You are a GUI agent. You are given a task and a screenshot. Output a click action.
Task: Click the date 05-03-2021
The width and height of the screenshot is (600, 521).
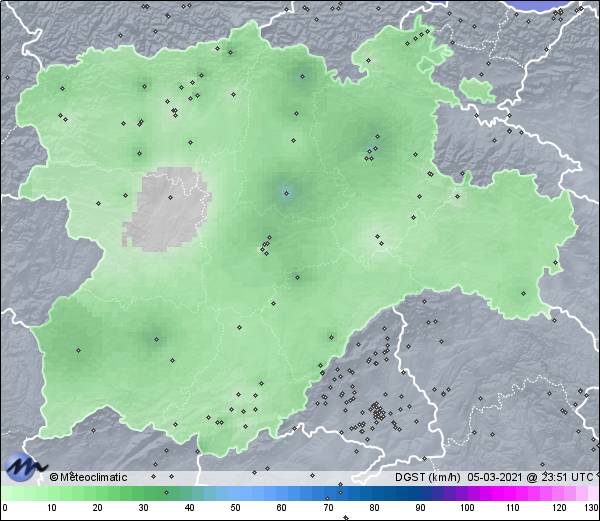tap(495, 477)
